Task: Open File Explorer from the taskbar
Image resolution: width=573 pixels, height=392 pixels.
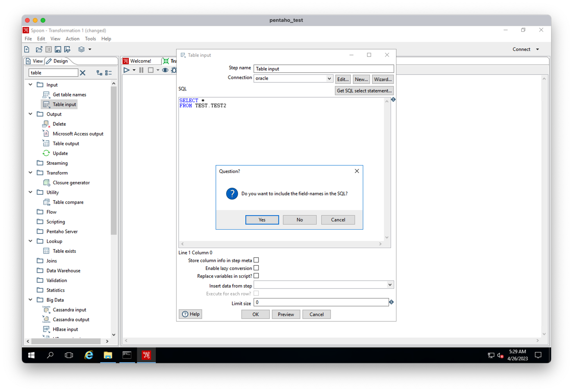Action: tap(108, 355)
